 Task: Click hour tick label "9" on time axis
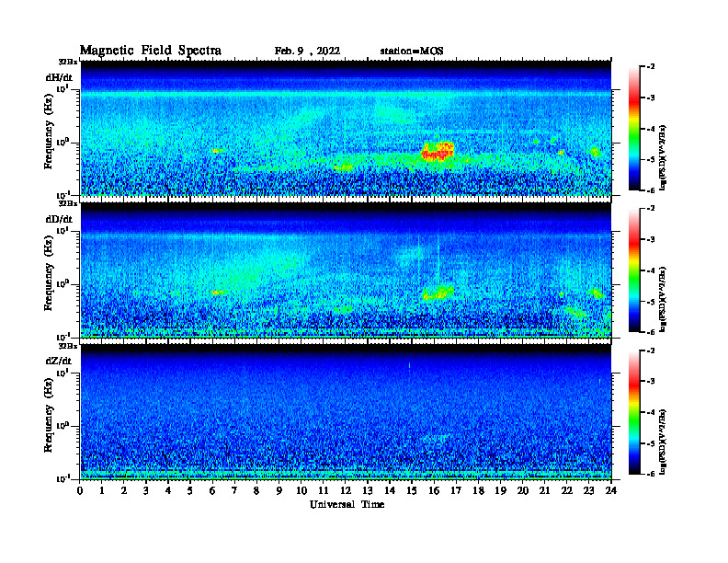coord(279,491)
